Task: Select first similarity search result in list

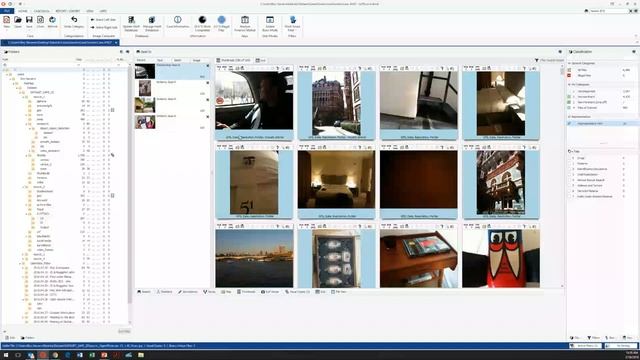Action: [x=172, y=71]
